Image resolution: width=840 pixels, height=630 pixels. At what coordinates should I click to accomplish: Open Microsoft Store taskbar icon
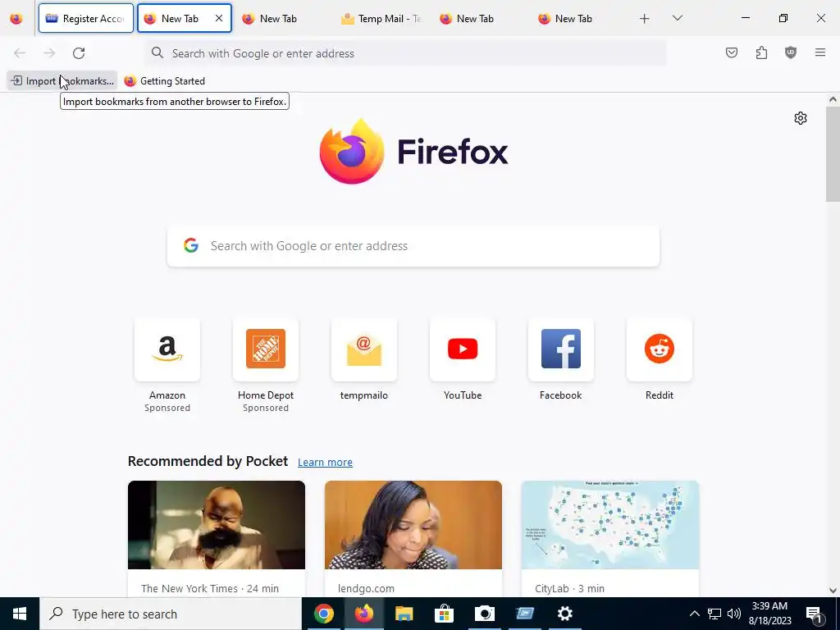coord(444,614)
